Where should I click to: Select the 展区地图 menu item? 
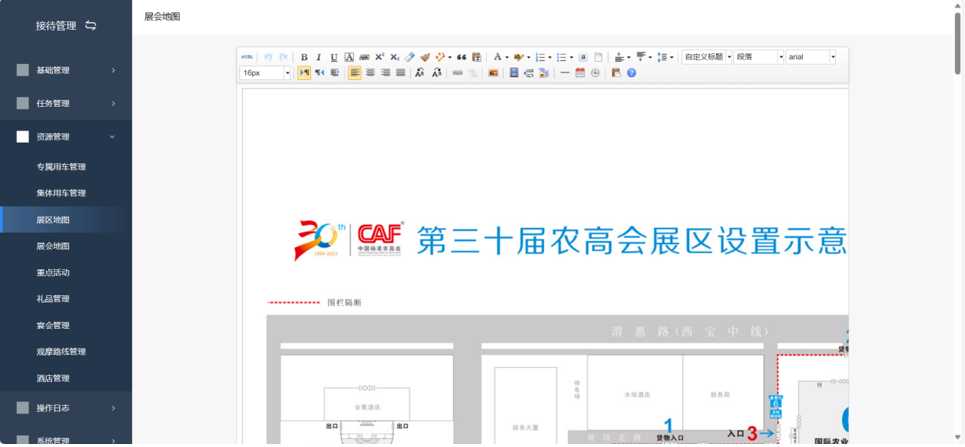pyautogui.click(x=66, y=220)
